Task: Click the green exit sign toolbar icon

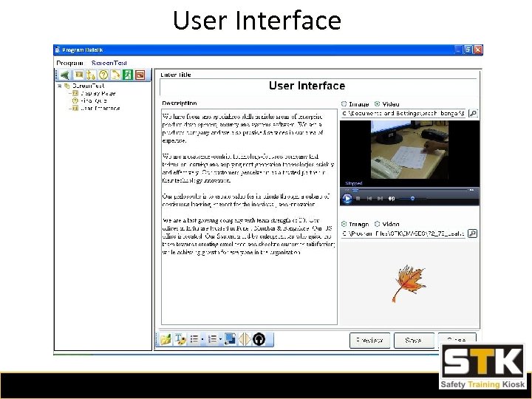Action: tap(128, 75)
